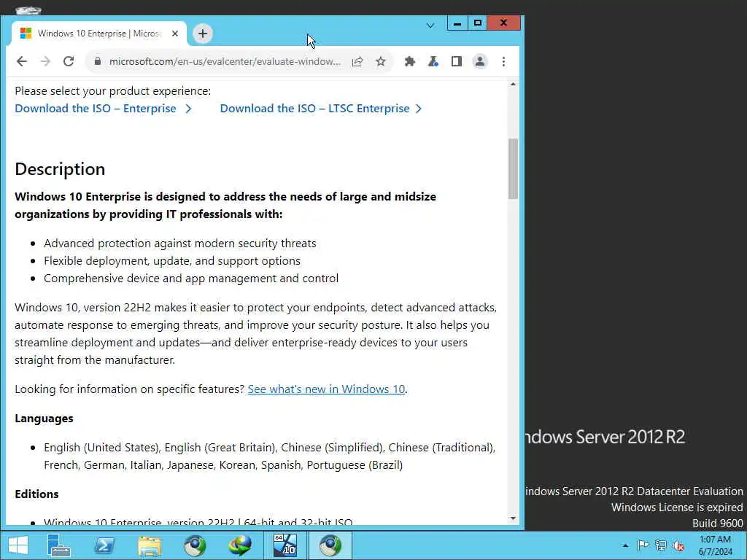Share this page via share icon
This screenshot has width=747, height=560.
(357, 61)
